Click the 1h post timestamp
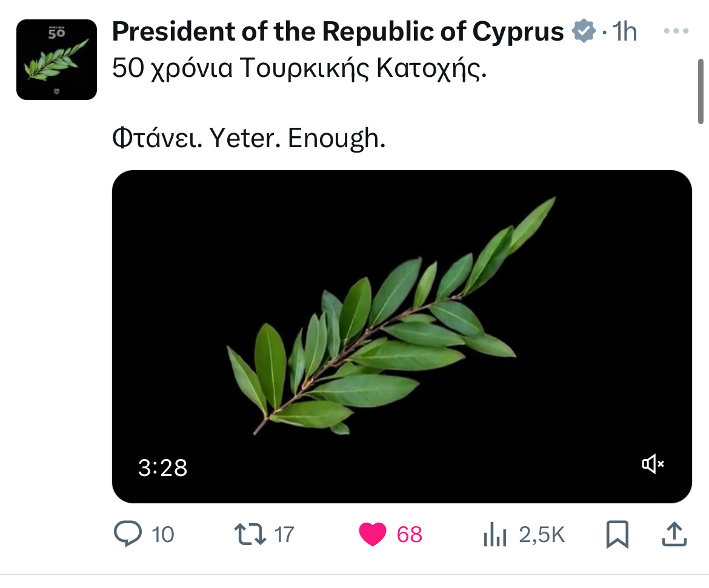This screenshot has width=709, height=588. [625, 32]
